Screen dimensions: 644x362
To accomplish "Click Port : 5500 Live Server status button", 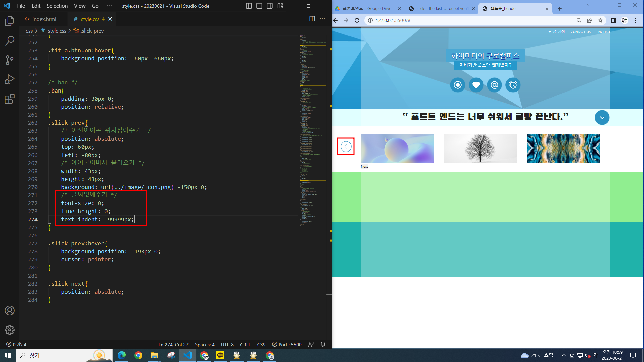I will pyautogui.click(x=287, y=344).
